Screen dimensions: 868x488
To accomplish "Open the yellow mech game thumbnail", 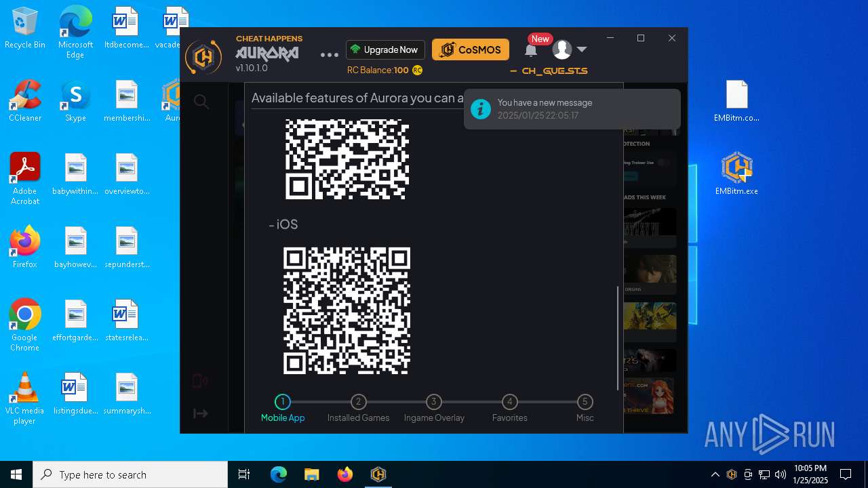I will [650, 316].
